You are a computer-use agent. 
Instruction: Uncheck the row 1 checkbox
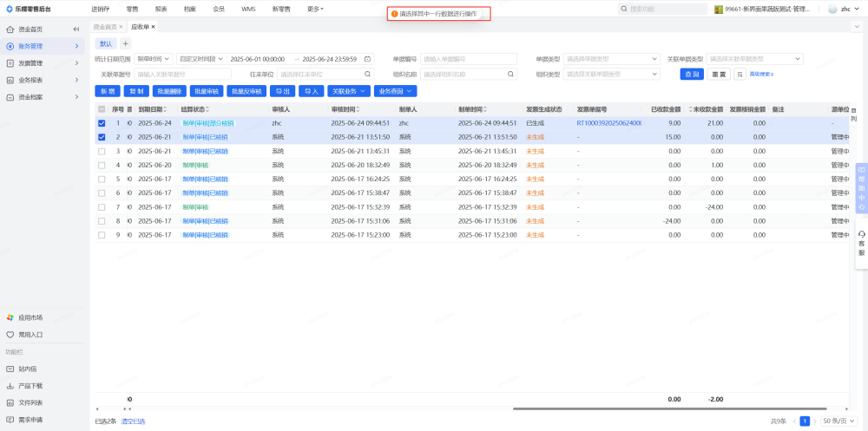(102, 123)
